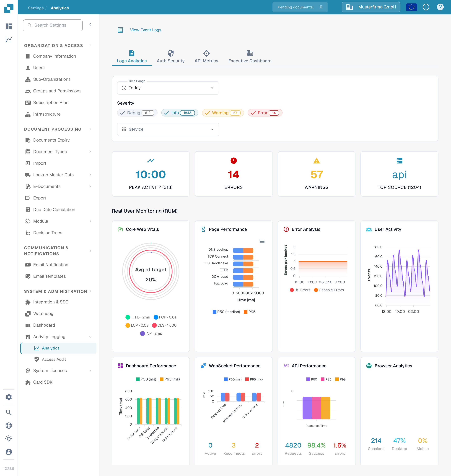451x476 pixels.
Task: Click the alert notification icon in header
Action: tap(426, 7)
